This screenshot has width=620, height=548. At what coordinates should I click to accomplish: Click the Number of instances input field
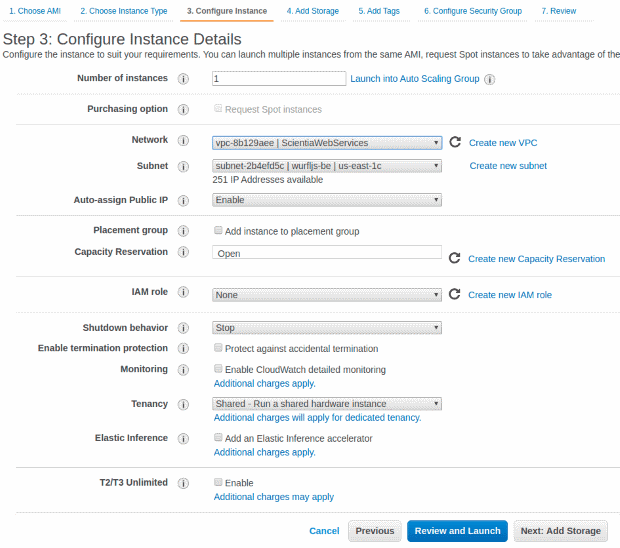(279, 78)
